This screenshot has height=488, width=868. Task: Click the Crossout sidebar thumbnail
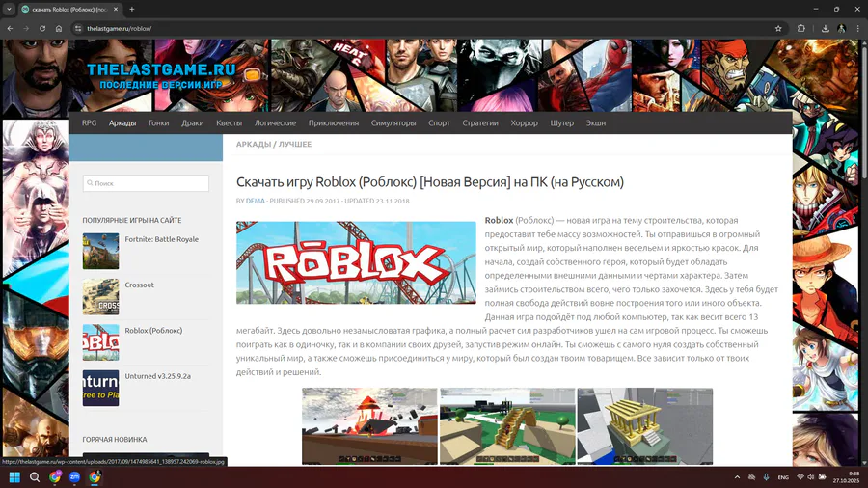coord(100,297)
